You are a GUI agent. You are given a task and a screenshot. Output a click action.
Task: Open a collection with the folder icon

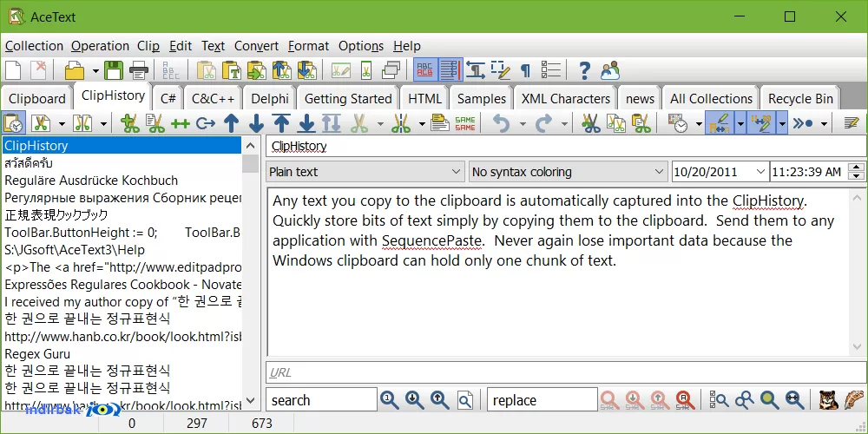point(75,71)
